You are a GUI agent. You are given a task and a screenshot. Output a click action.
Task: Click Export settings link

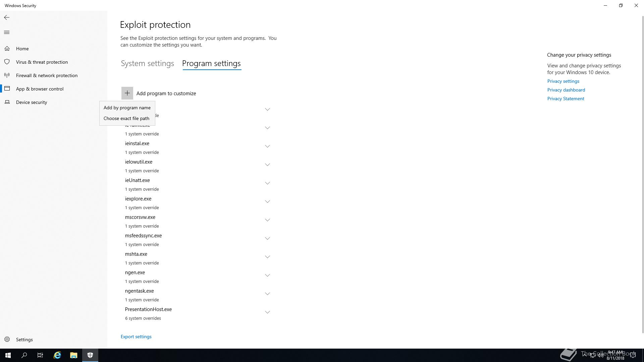pos(136,337)
